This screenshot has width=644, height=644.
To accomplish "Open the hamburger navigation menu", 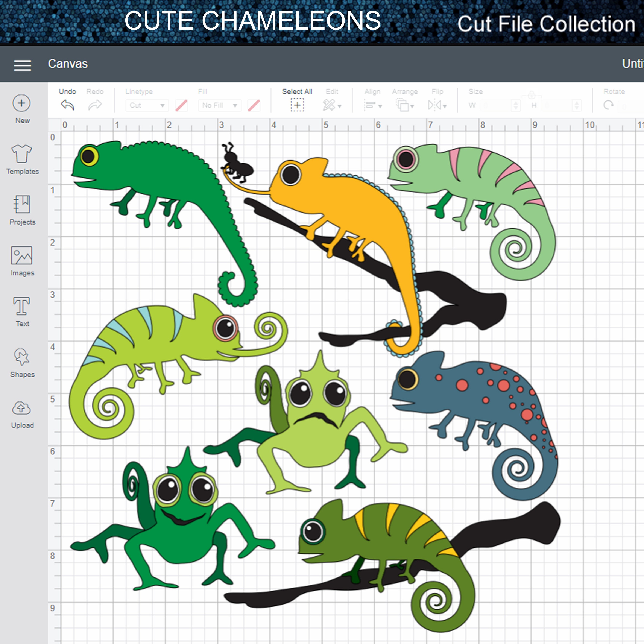I will pos(22,66).
